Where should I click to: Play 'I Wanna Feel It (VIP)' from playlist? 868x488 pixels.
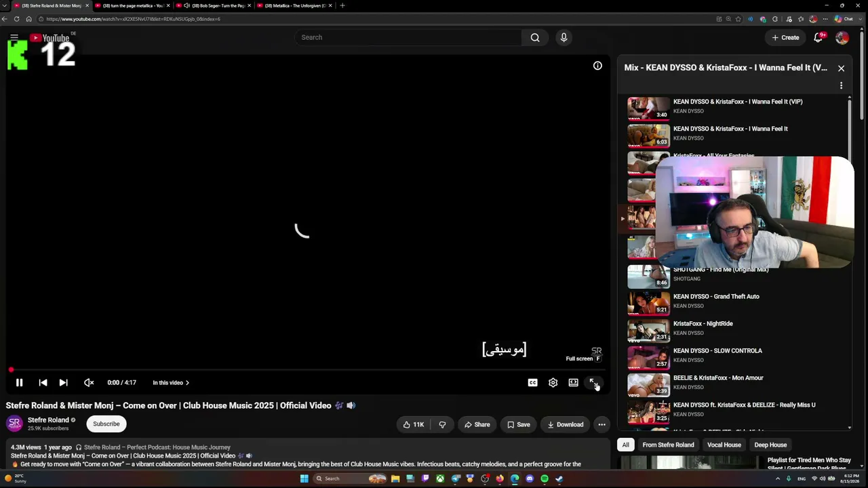point(736,107)
